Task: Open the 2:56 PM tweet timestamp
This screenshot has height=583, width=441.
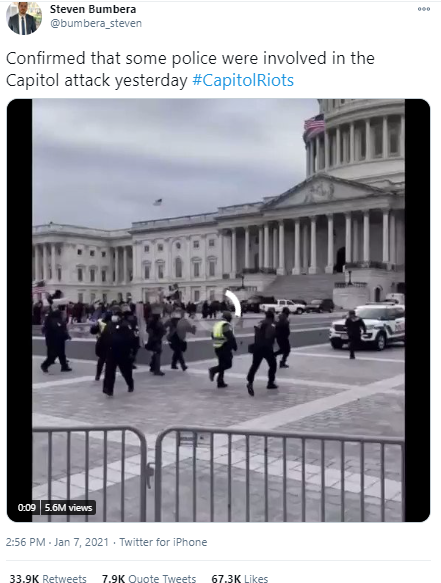Action: pos(26,542)
